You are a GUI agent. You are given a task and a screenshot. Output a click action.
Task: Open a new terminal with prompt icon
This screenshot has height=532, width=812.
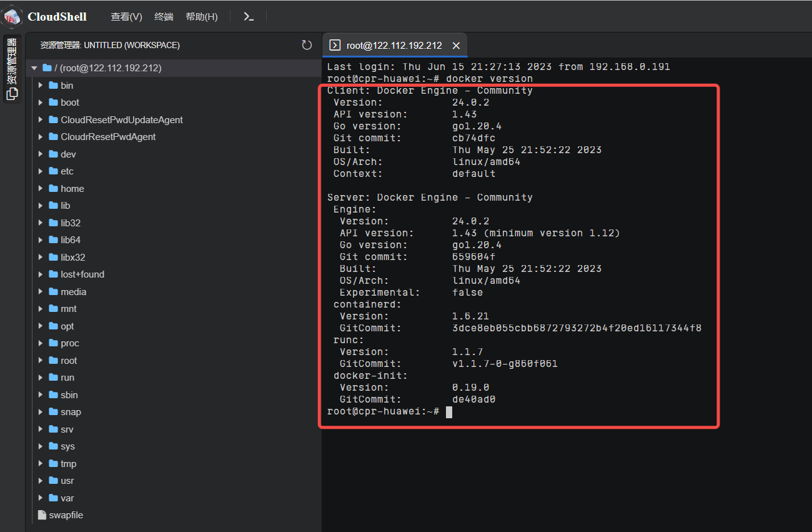click(x=249, y=17)
